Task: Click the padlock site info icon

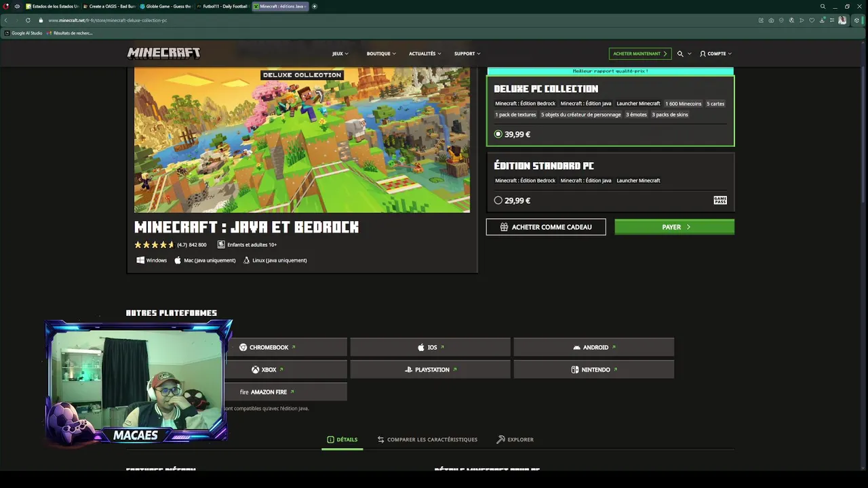Action: click(41, 20)
